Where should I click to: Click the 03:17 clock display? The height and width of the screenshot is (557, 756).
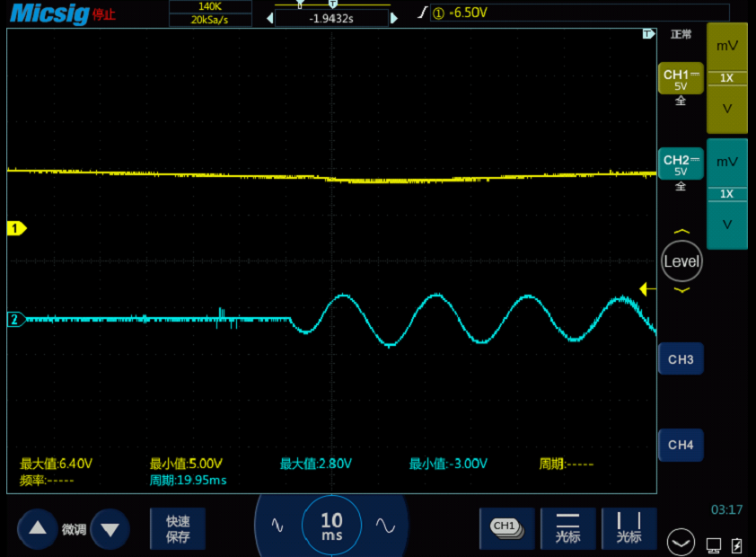click(726, 509)
